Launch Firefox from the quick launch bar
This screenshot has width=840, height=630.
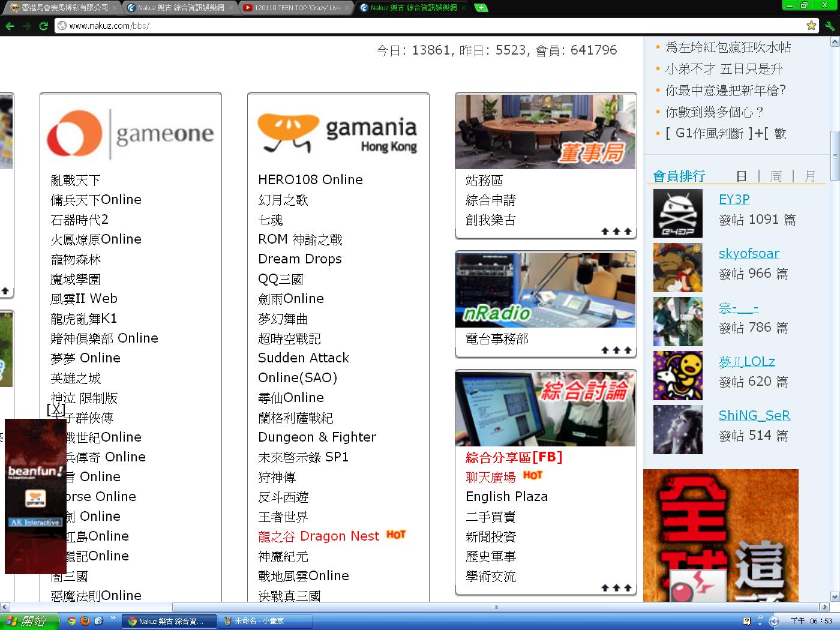[85, 621]
